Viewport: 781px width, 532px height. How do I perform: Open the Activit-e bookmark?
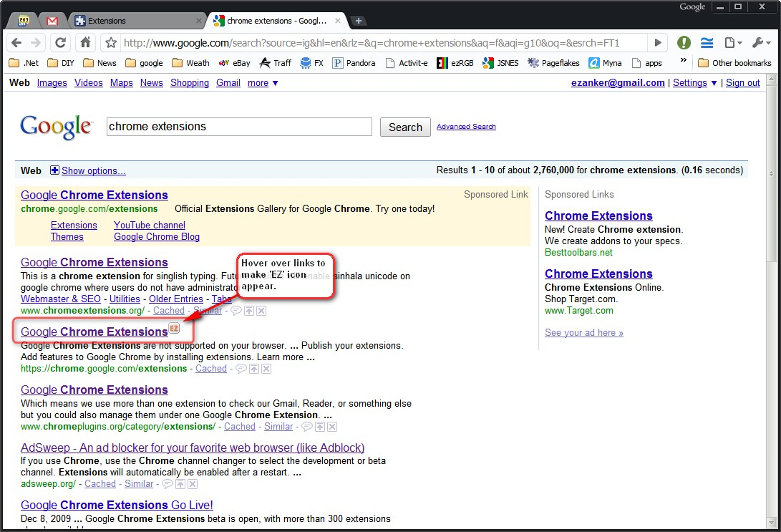click(x=407, y=63)
